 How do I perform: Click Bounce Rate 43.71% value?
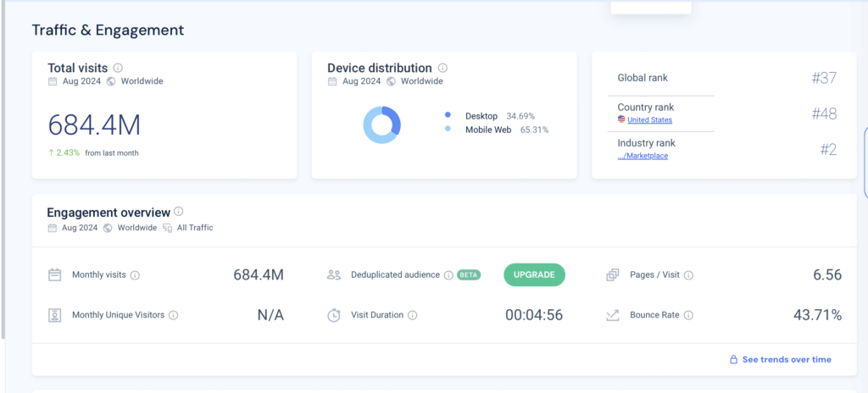[x=818, y=315]
